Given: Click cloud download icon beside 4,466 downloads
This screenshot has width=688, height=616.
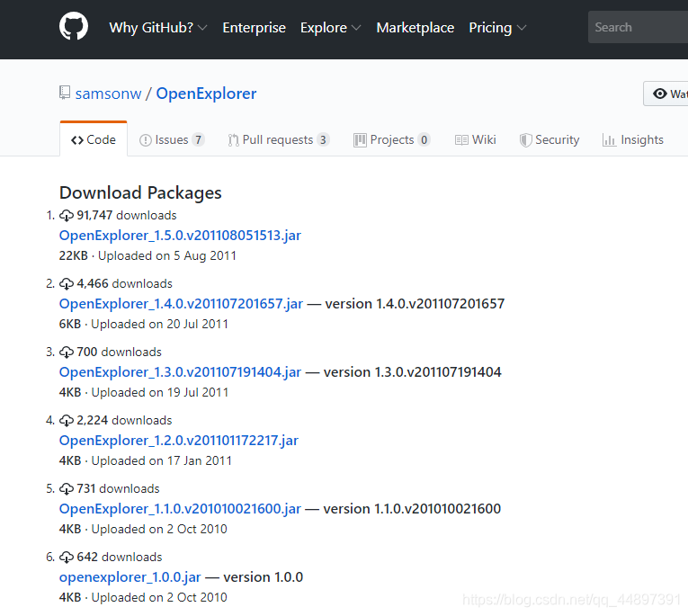Looking at the screenshot, I should coord(67,284).
